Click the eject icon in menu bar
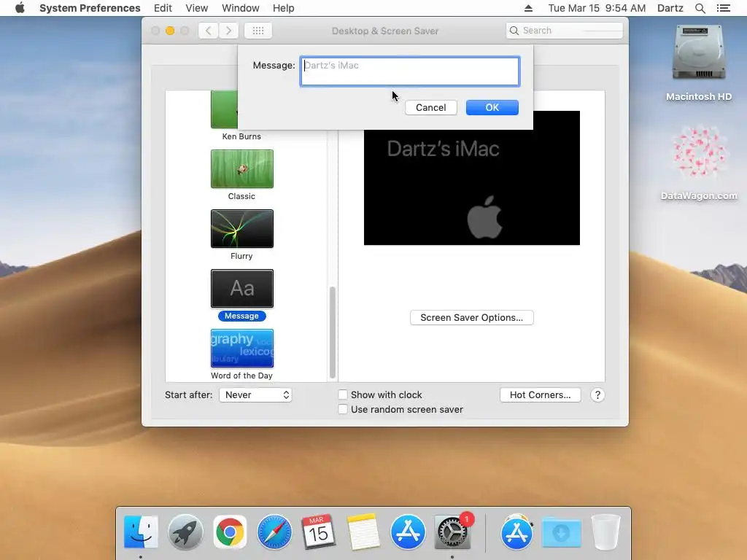 point(528,8)
